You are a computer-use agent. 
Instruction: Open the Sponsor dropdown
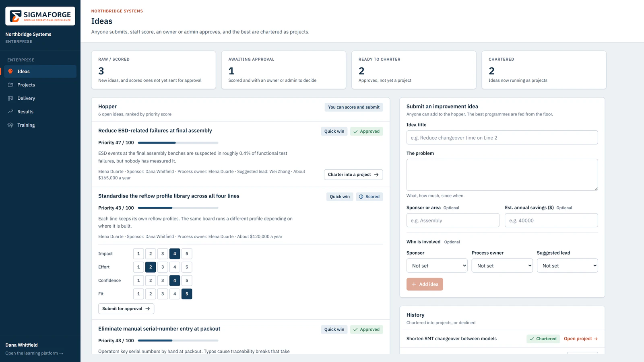437,266
